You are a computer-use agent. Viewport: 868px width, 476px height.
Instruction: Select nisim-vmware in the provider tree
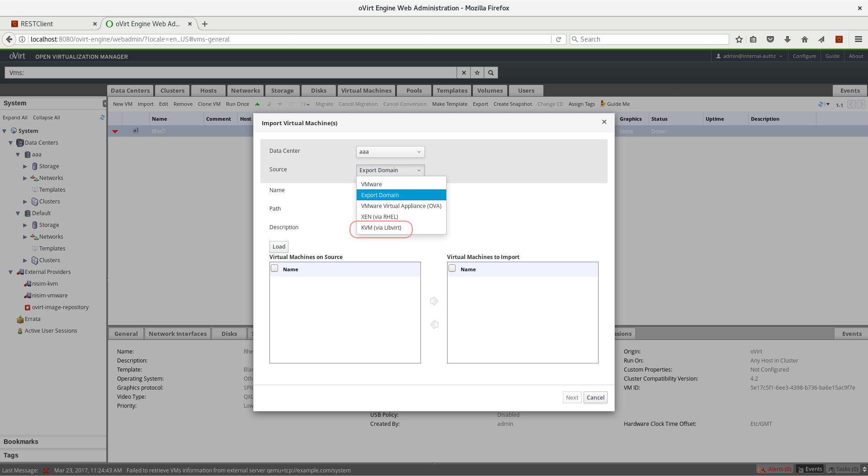pyautogui.click(x=50, y=296)
